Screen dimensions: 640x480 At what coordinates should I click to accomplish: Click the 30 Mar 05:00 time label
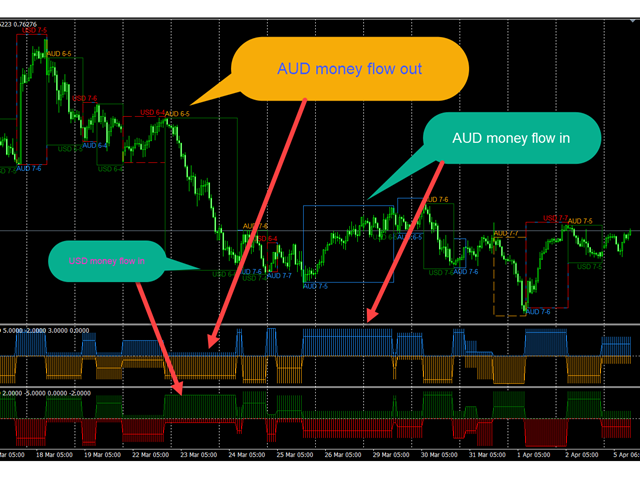(x=439, y=455)
